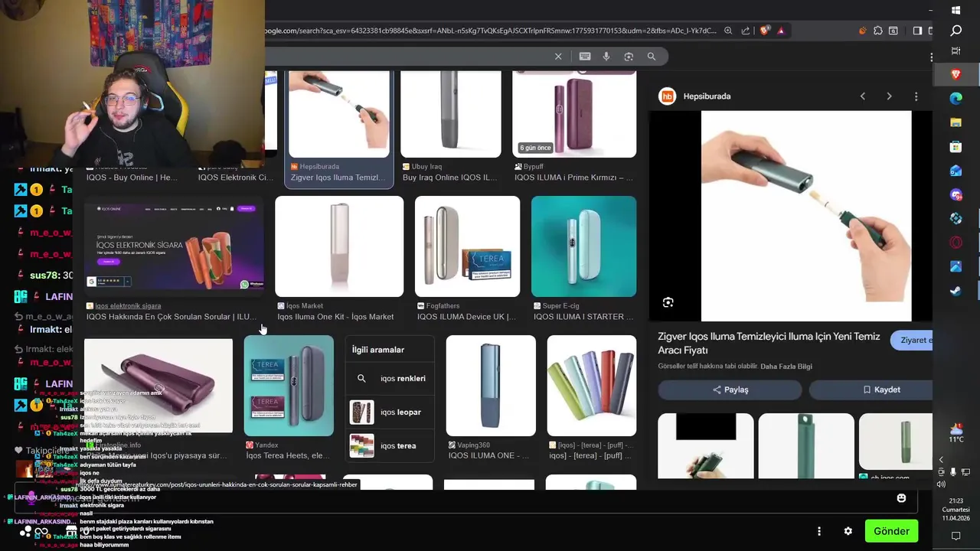Image resolution: width=980 pixels, height=551 pixels.
Task: Save image with Kaydet button
Action: coord(871,390)
